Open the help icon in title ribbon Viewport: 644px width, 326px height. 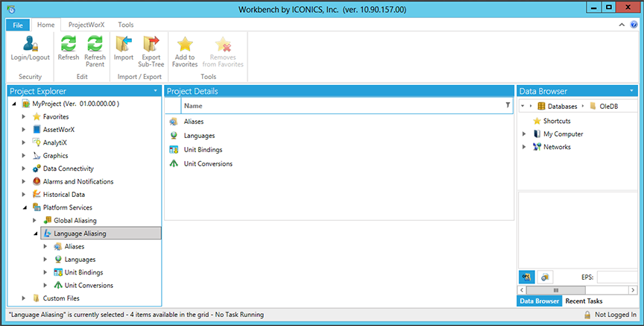tap(634, 25)
